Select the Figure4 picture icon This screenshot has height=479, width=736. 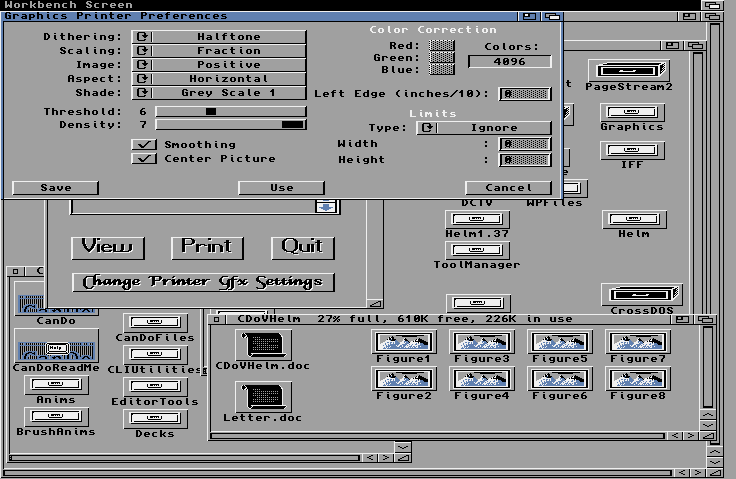click(482, 379)
